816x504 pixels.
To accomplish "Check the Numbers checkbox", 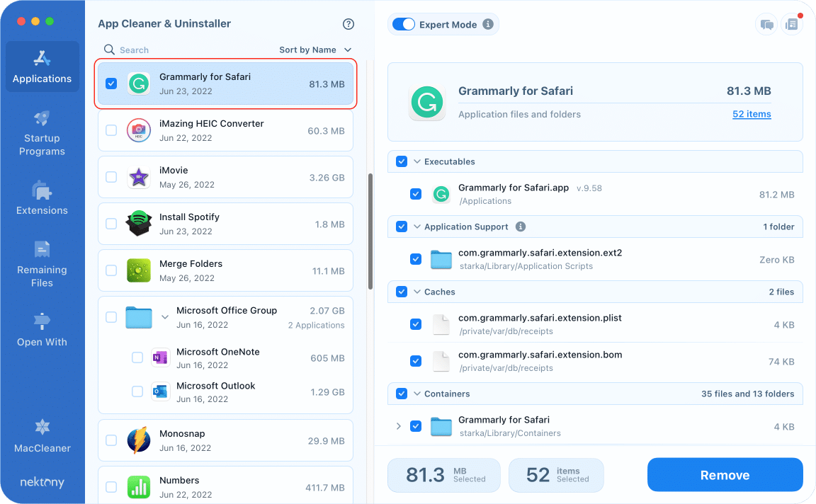I will [x=111, y=487].
